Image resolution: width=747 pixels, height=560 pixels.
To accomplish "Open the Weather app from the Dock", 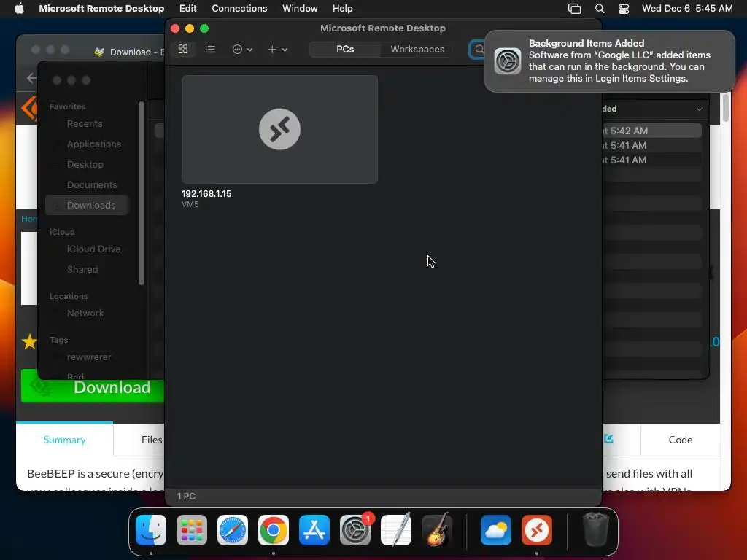I will click(496, 530).
